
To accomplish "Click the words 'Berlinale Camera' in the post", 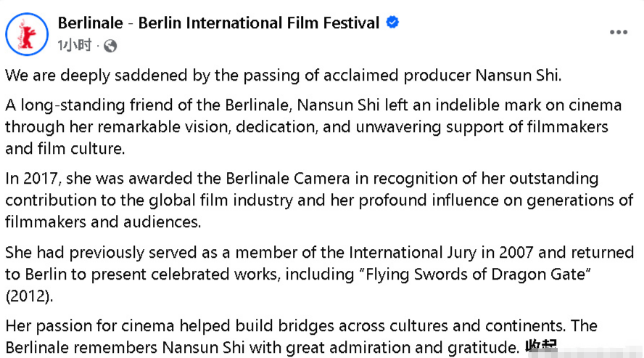I will 287,179.
